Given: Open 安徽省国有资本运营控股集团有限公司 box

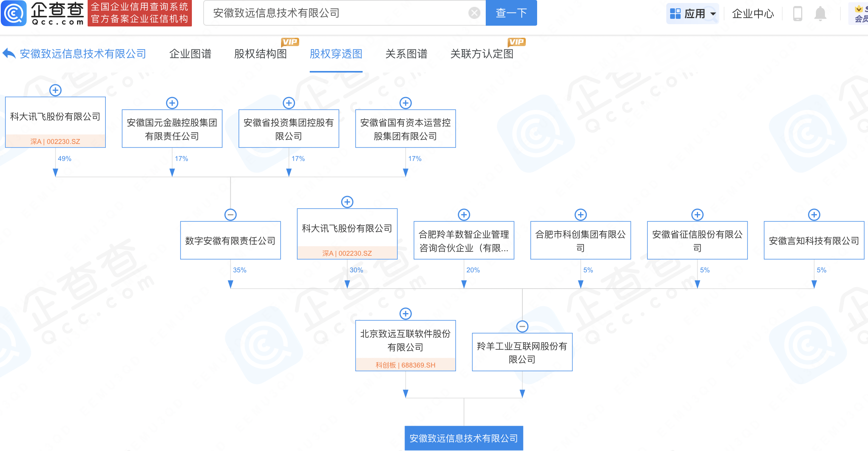Looking at the screenshot, I should click(x=406, y=128).
